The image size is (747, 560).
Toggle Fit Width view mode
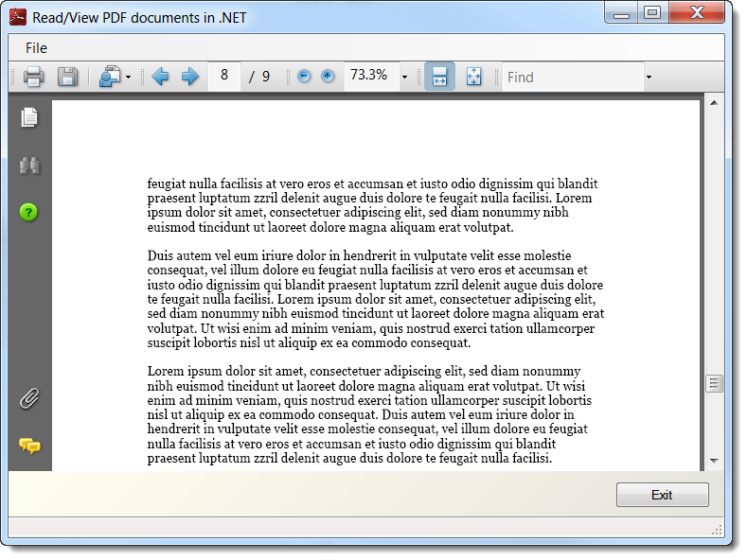pyautogui.click(x=439, y=77)
